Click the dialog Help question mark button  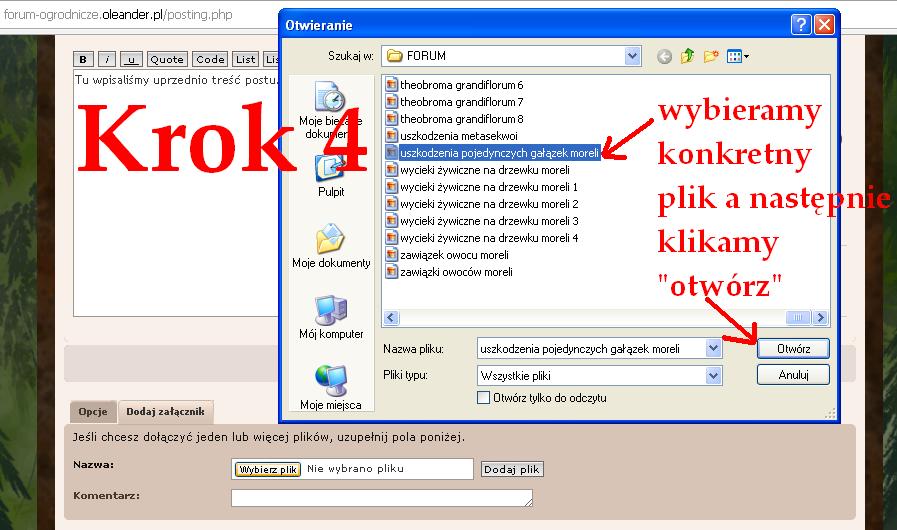801,24
